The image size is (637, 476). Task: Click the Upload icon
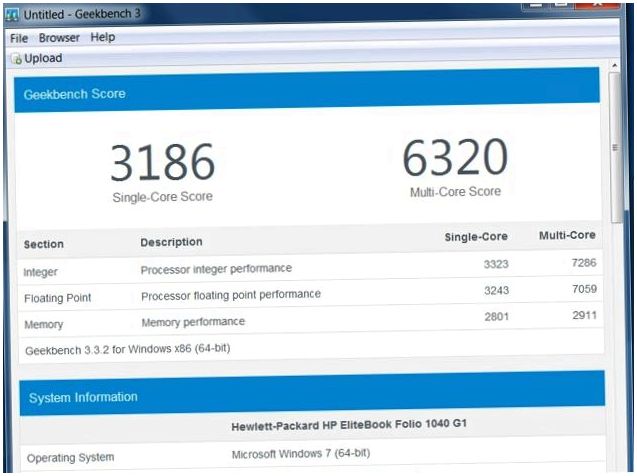pyautogui.click(x=17, y=59)
